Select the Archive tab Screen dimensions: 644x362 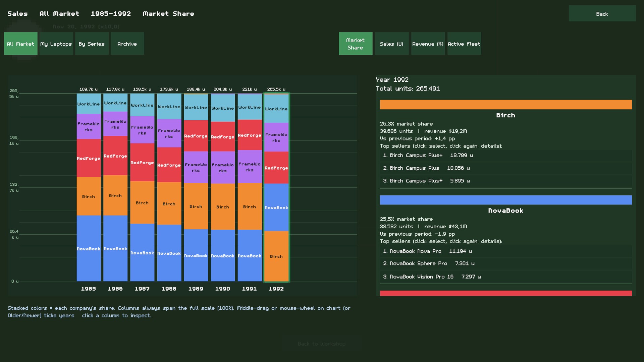click(x=127, y=44)
